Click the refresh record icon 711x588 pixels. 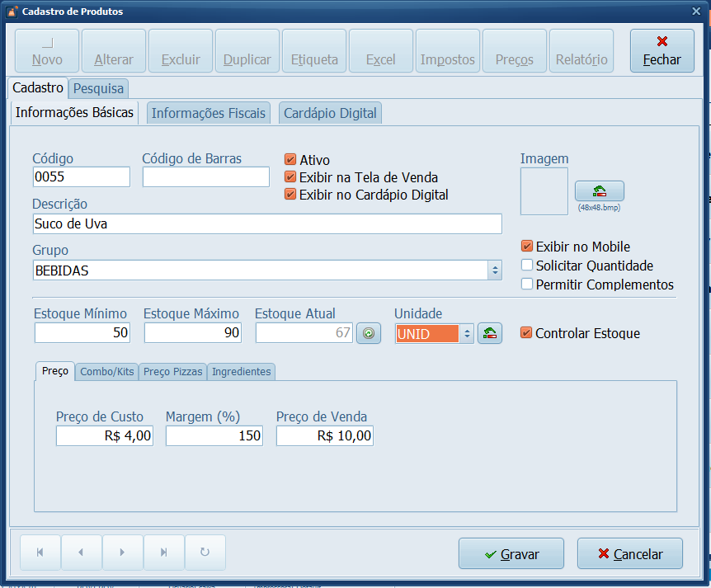[205, 553]
